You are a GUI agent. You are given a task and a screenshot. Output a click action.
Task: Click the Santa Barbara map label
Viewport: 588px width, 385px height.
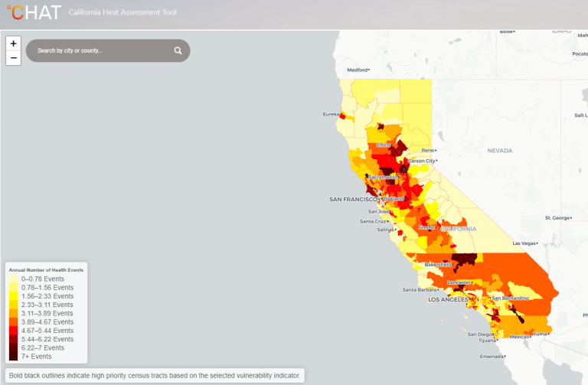420,290
